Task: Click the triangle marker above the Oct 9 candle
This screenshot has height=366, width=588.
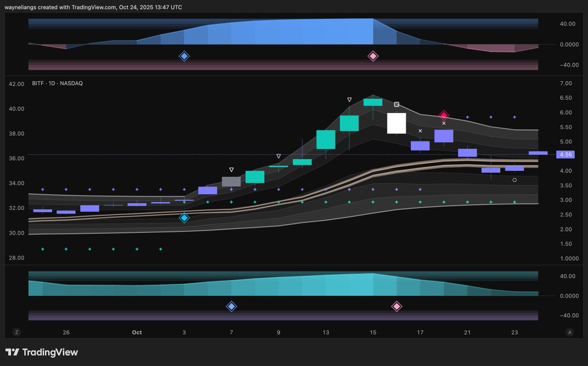Action: point(278,156)
